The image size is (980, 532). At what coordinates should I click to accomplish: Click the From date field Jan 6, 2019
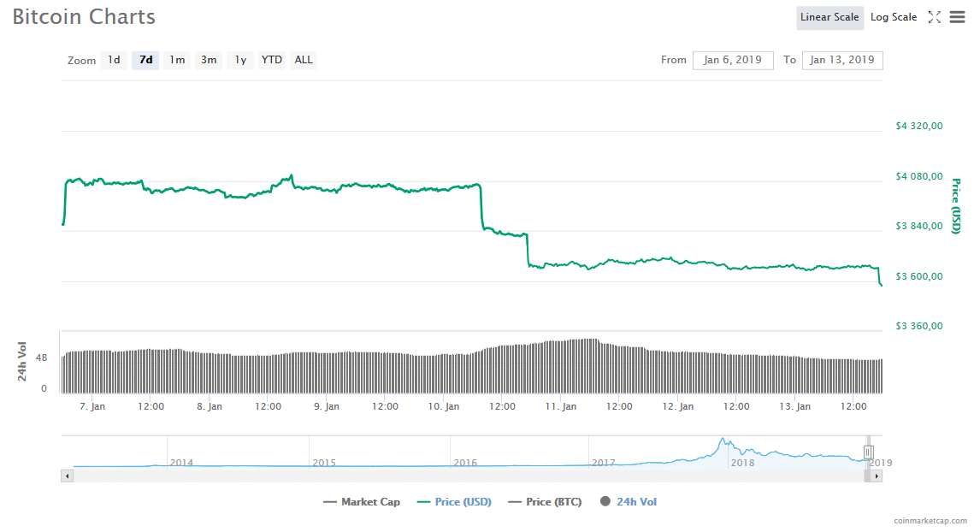click(x=733, y=60)
